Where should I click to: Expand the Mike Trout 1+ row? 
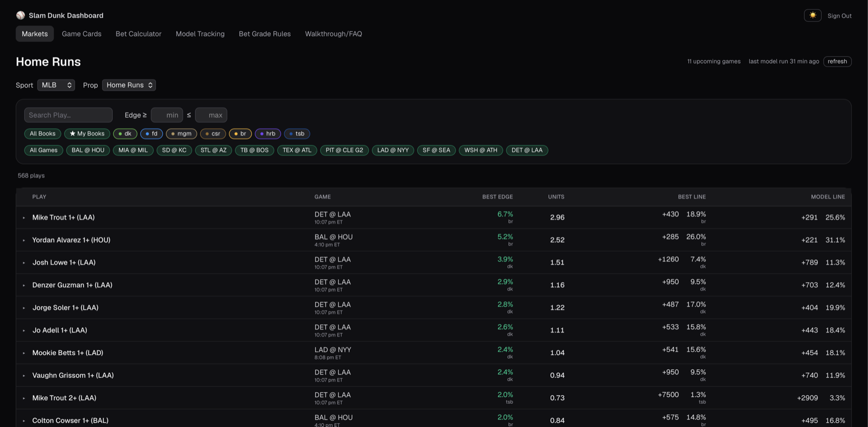point(24,218)
